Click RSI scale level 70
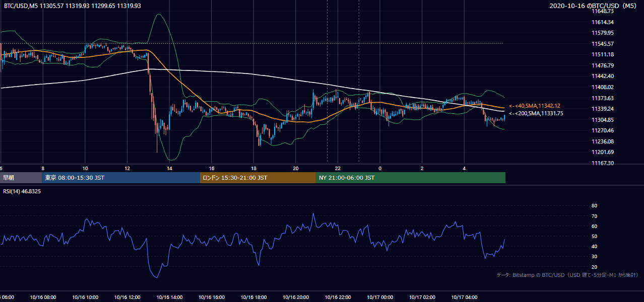 point(594,216)
